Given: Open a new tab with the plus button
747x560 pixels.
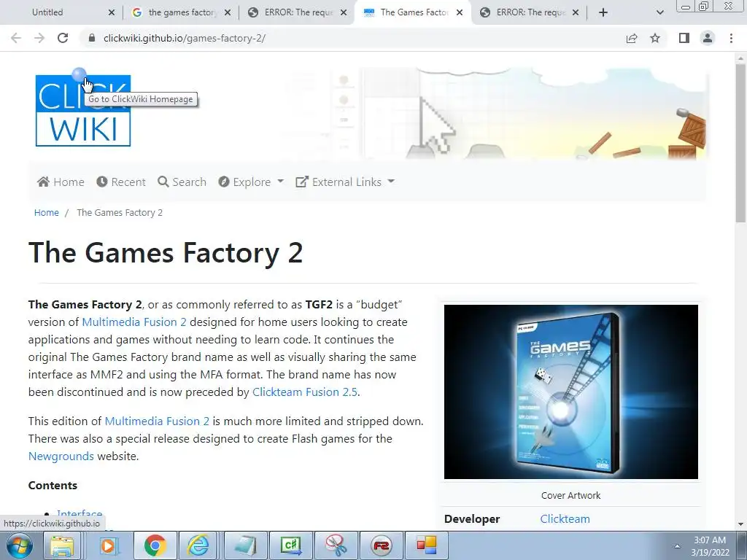Looking at the screenshot, I should point(603,12).
